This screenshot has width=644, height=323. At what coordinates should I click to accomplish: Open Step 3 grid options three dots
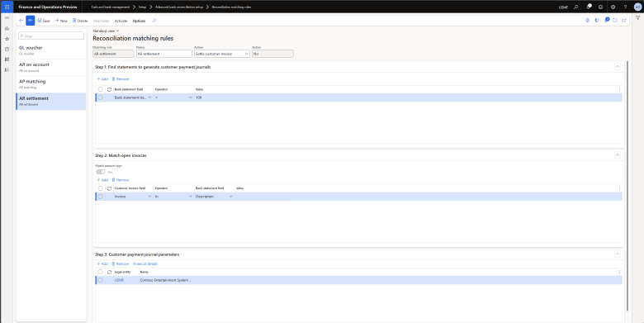click(619, 272)
